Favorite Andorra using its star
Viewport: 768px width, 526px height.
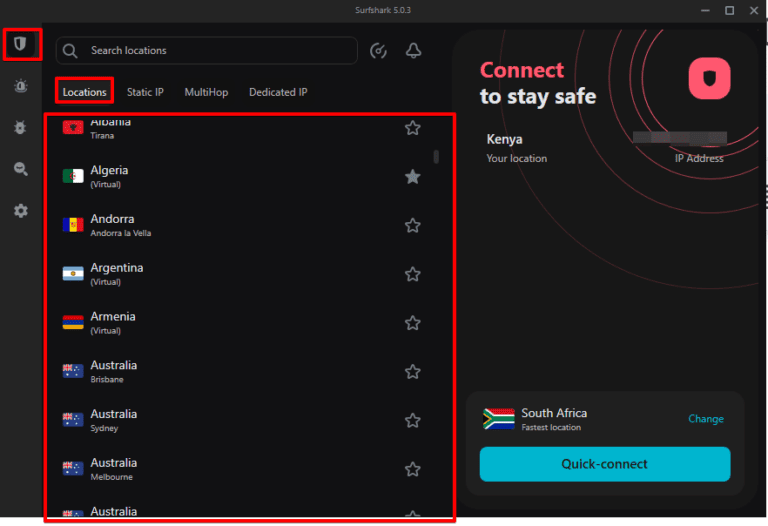(x=412, y=226)
